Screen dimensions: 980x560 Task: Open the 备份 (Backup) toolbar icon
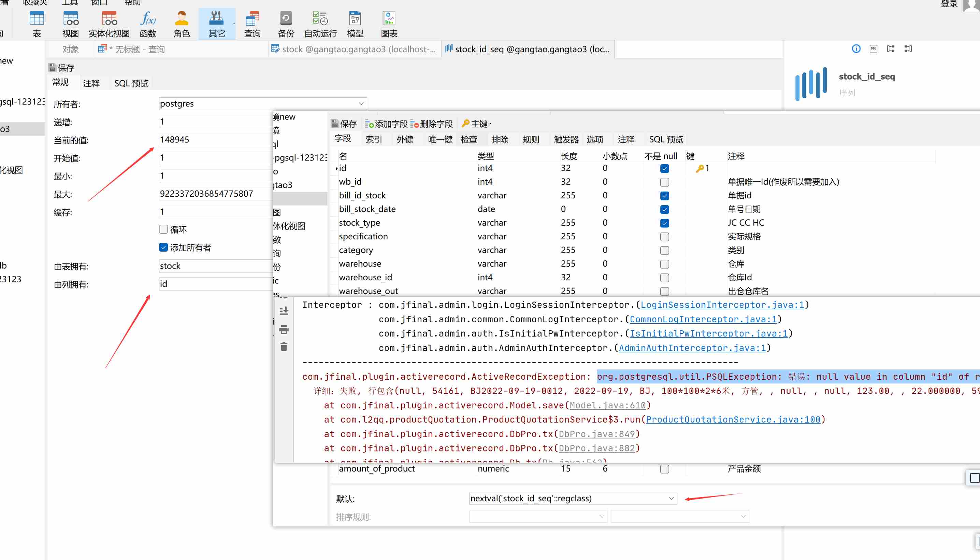286,24
